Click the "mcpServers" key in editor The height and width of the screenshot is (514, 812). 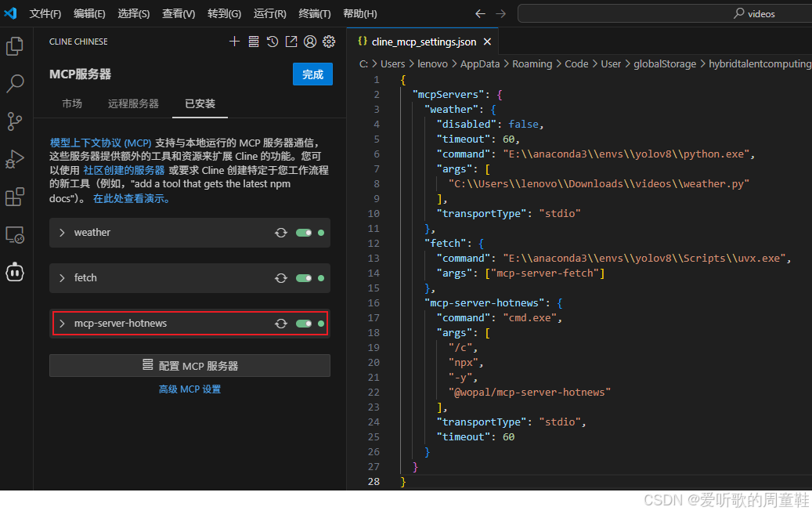(449, 94)
